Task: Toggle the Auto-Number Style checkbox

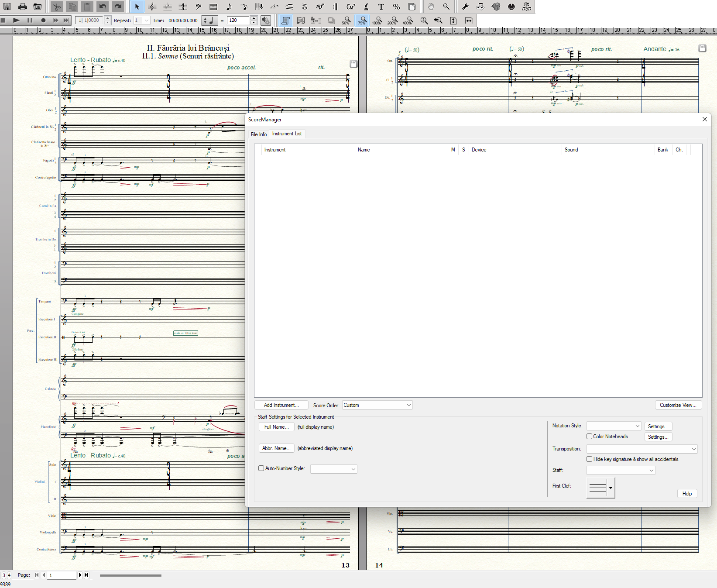Action: point(261,468)
